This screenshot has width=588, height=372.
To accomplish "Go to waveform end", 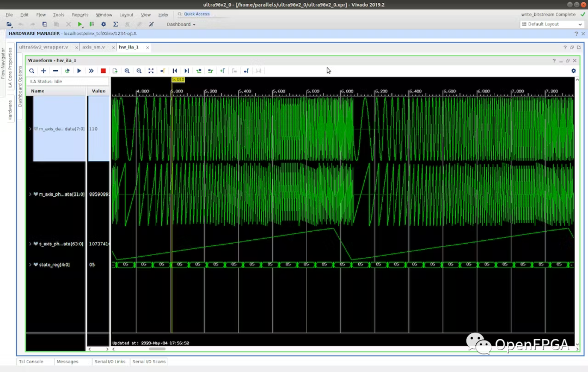I will pyautogui.click(x=187, y=71).
